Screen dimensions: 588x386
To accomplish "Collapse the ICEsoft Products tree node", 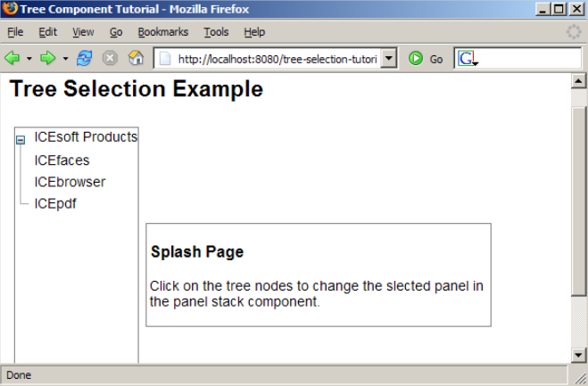I will [x=21, y=139].
